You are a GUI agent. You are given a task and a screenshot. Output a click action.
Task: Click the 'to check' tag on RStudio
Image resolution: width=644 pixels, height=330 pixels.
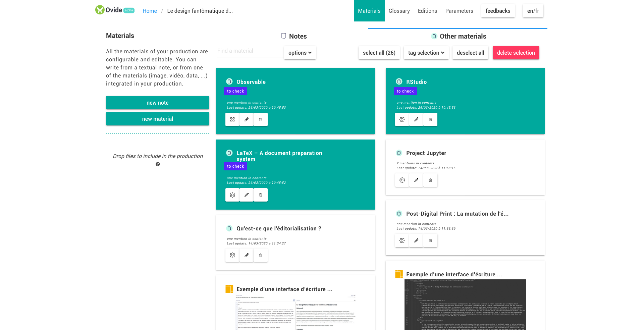(405, 91)
